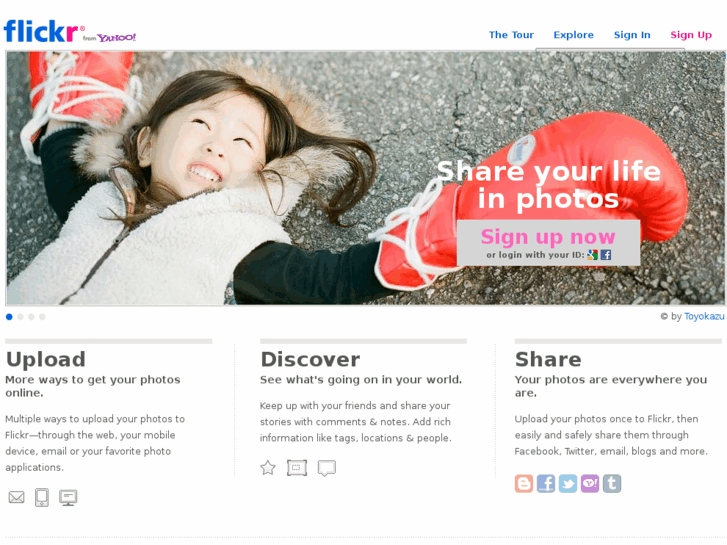Click the comment speech bubble icon
The height and width of the screenshot is (545, 727).
point(327,468)
